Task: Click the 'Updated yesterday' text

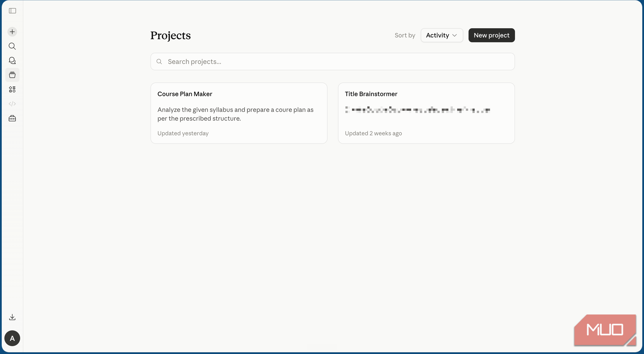Action: 183,133
